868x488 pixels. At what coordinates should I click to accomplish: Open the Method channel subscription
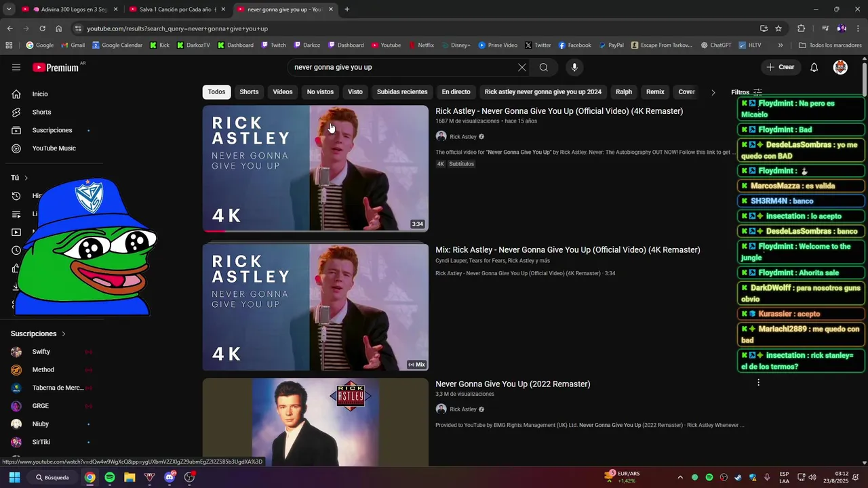[43, 370]
